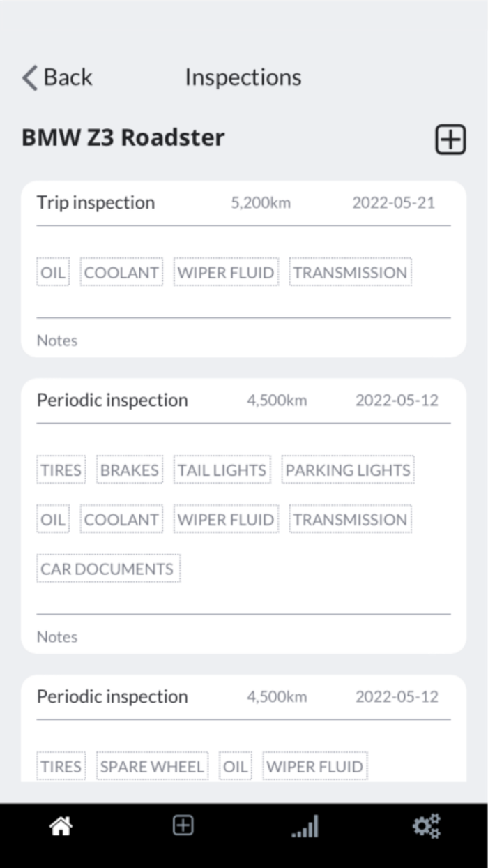Tap Back to return to previous screen
The image size is (488, 868).
coord(68,77)
